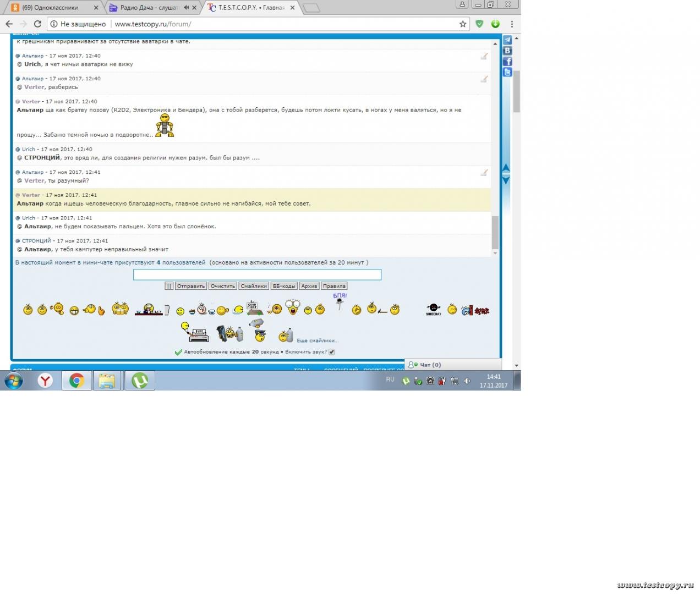700x594 pixels.
Task: Mute the Радио Дача tab audio icon
Action: [186, 8]
